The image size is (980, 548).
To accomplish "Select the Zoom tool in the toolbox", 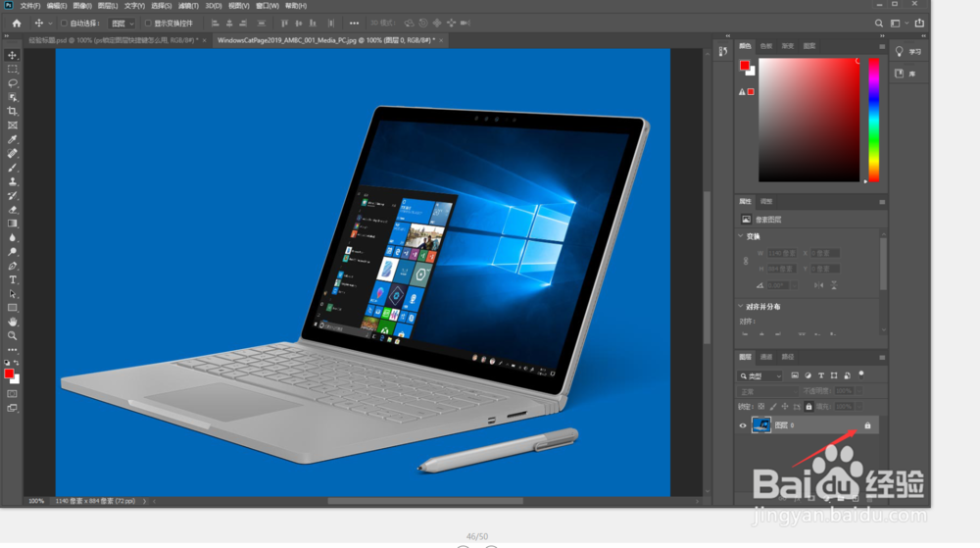I will pos(12,336).
